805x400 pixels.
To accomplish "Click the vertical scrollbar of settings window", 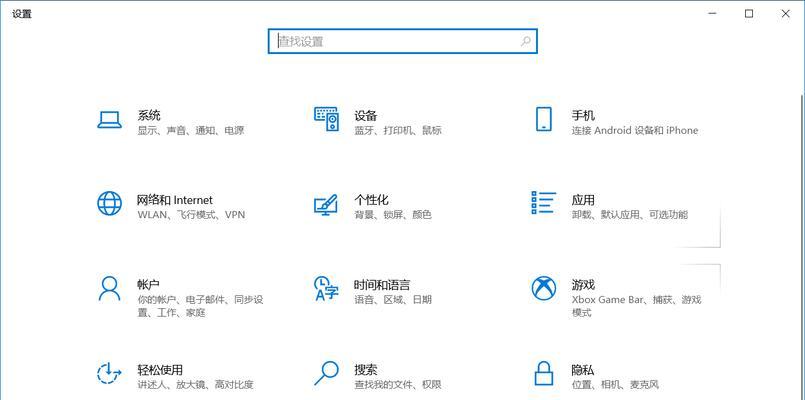I will point(802,246).
